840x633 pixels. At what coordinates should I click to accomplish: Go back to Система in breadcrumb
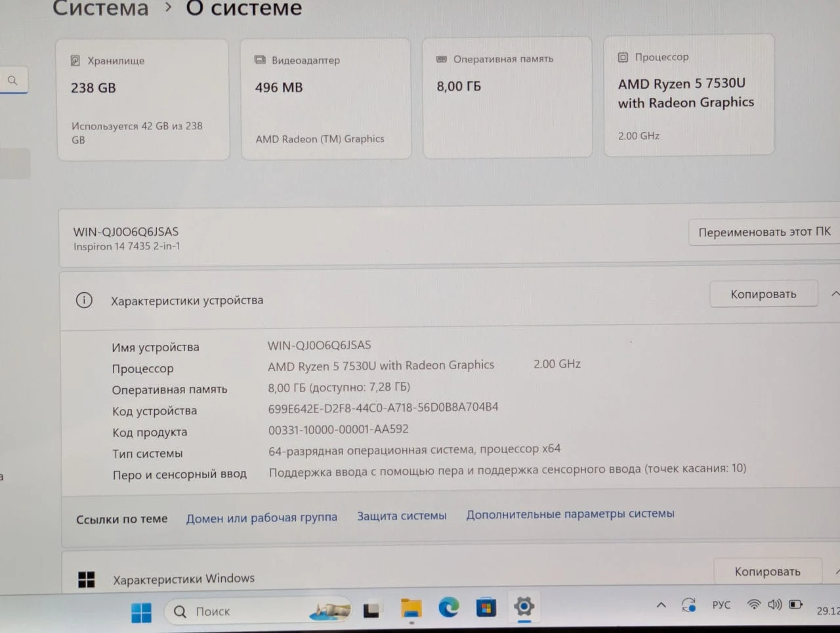(x=100, y=9)
